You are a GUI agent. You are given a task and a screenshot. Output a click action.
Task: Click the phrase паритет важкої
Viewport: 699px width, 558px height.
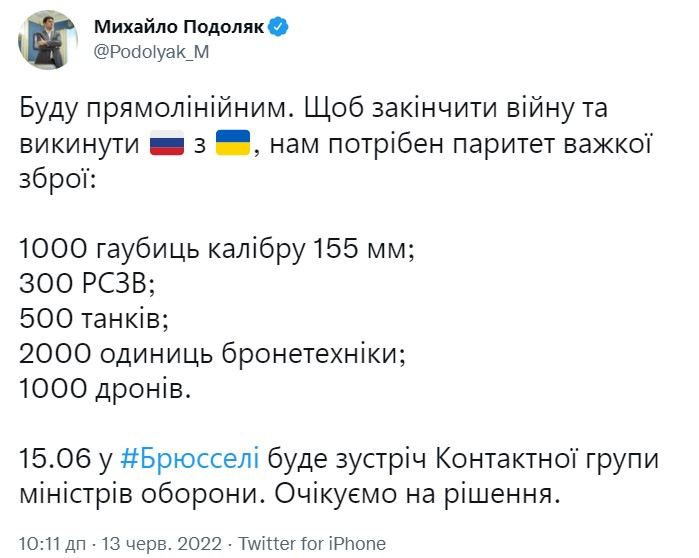[x=546, y=146]
